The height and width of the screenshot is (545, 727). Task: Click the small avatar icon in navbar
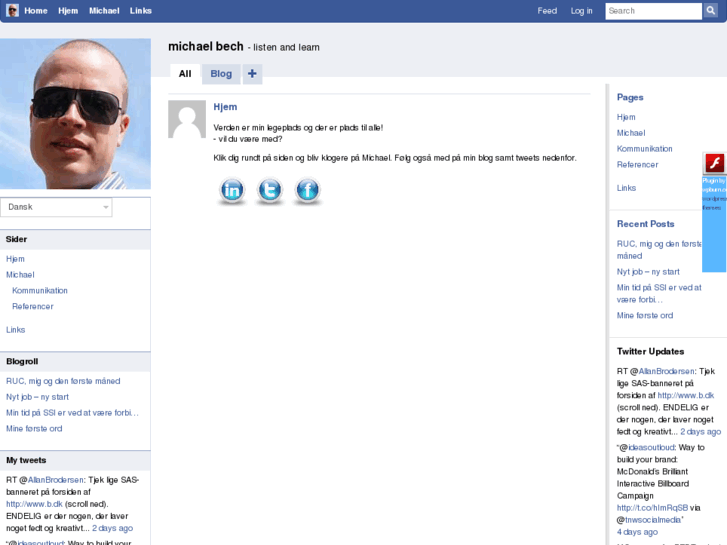coord(13,10)
